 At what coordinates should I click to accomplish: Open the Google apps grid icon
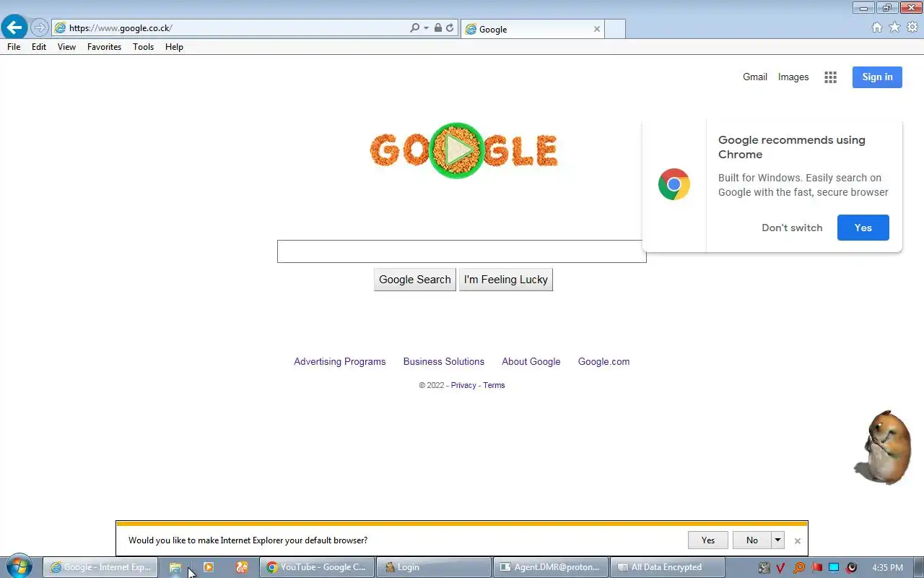[831, 77]
